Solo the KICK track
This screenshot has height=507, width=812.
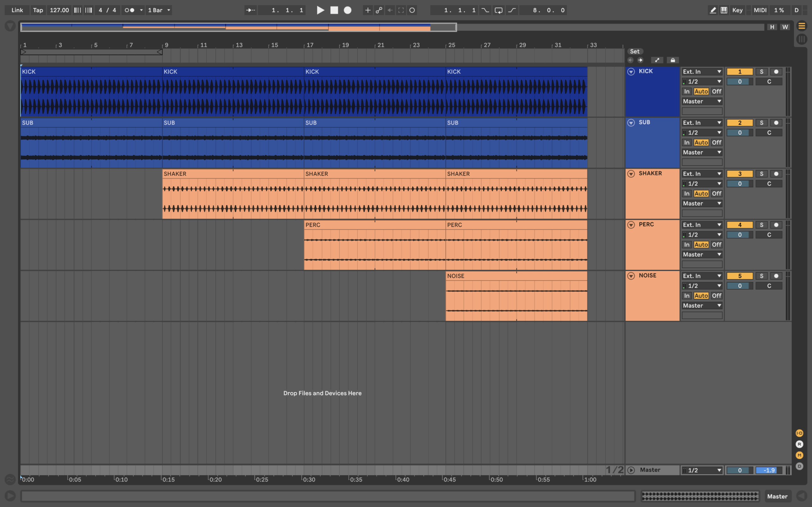coord(761,72)
